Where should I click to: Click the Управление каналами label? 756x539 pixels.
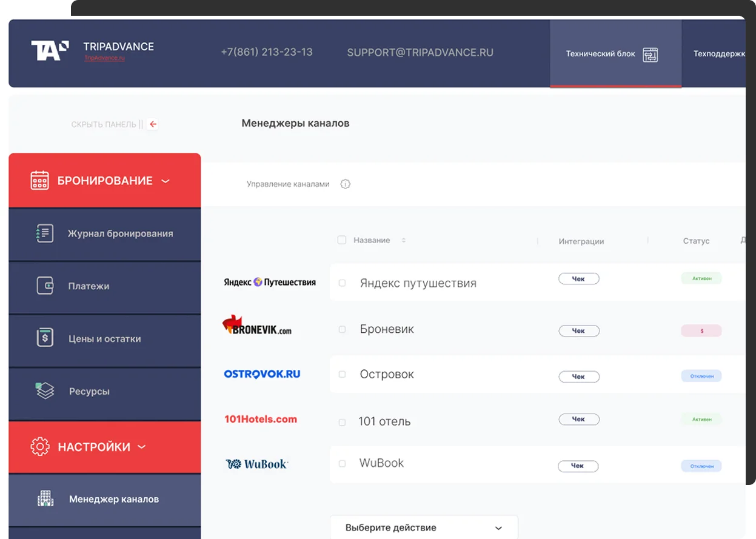(288, 184)
